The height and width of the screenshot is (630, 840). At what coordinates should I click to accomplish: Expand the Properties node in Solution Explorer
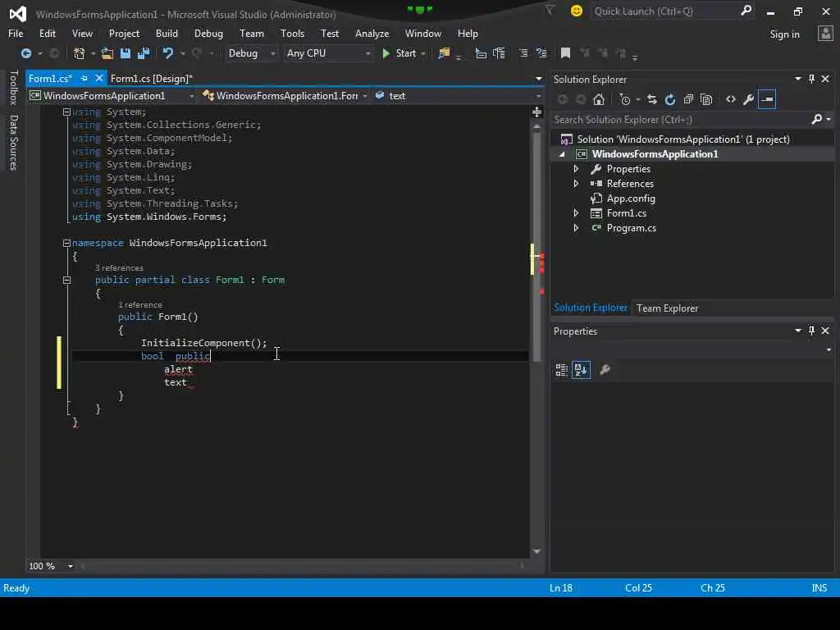tap(576, 169)
